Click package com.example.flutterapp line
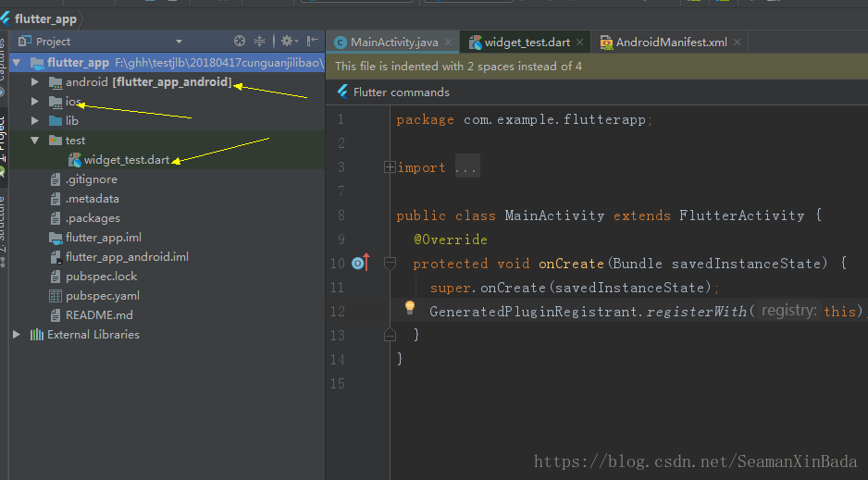The width and height of the screenshot is (868, 480). (x=525, y=119)
